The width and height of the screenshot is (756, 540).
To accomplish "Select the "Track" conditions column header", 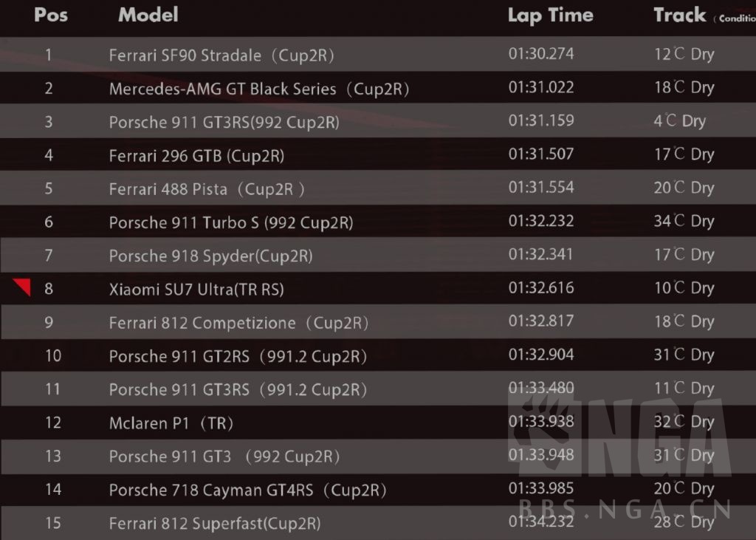I will tap(680, 16).
